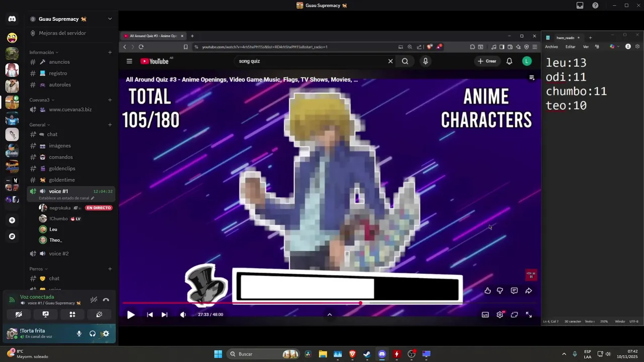Screen dimensions: 644x362
Task: Open the YouTube hamburger guide menu
Action: pyautogui.click(x=129, y=61)
